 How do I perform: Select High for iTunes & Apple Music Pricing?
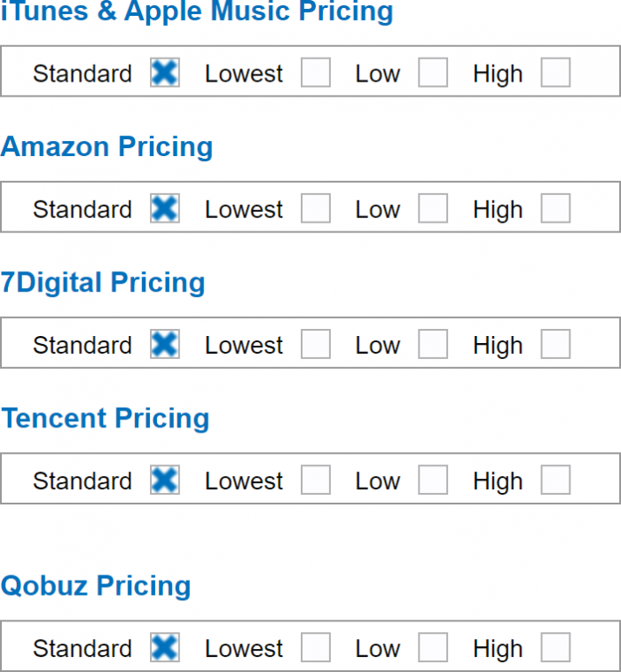[x=555, y=73]
